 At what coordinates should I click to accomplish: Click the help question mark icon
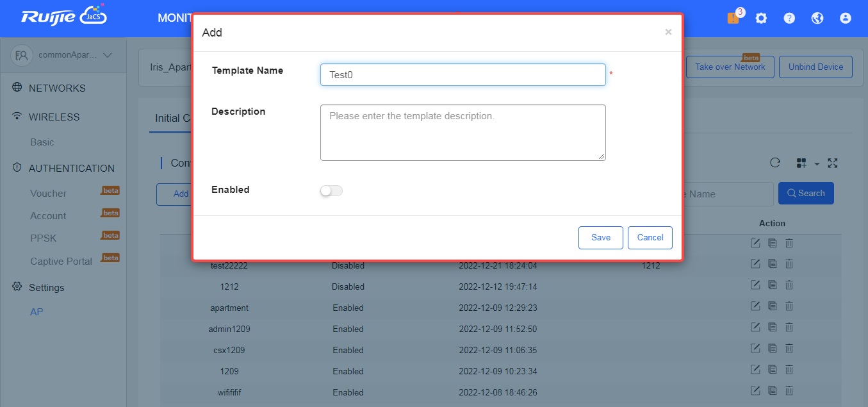tap(789, 18)
